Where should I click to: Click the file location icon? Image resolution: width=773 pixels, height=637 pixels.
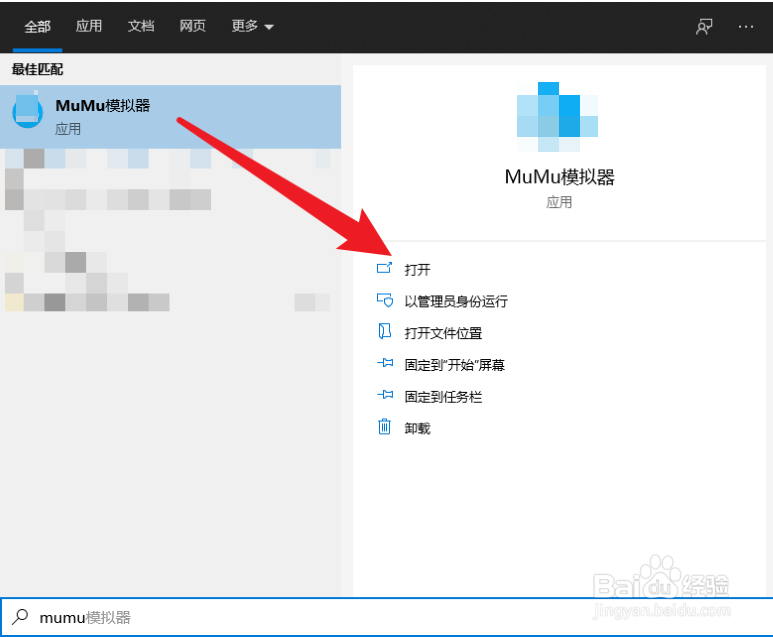click(x=385, y=331)
